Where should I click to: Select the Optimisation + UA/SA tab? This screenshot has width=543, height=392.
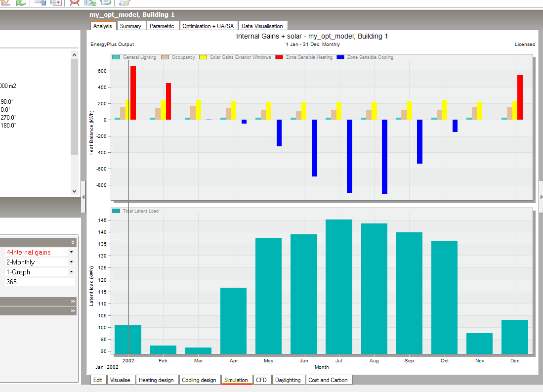click(x=208, y=26)
